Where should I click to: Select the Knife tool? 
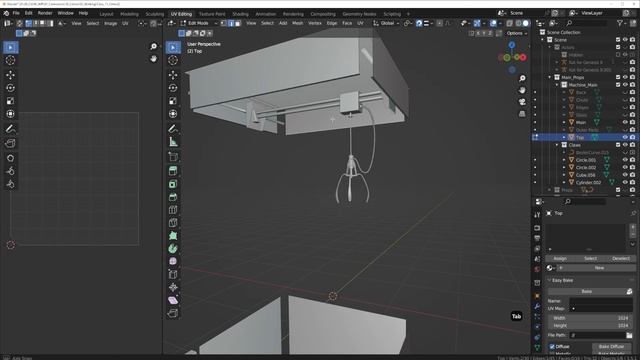(173, 223)
